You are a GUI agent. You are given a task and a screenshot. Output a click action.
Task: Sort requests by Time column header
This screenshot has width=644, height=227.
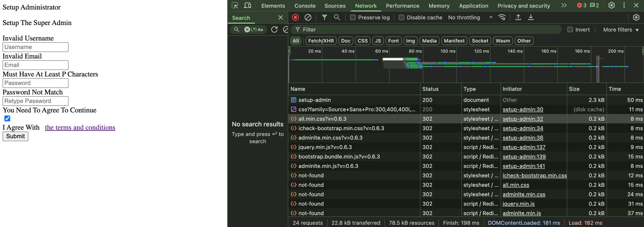pos(625,89)
